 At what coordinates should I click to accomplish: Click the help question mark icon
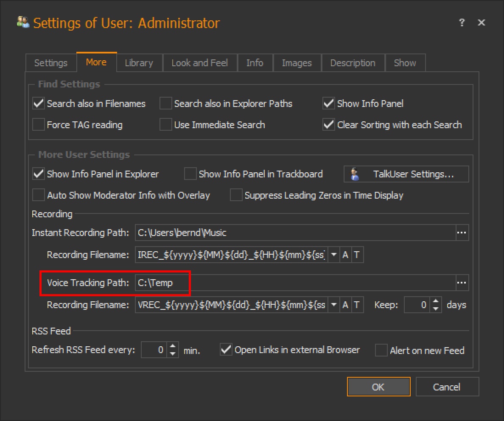[462, 23]
